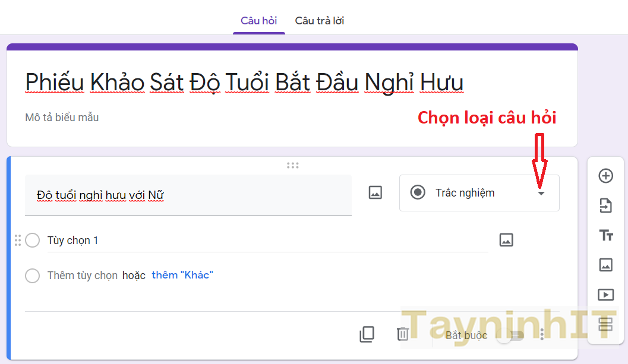This screenshot has height=364, width=628.
Task: Click the radio circle beside Thêm tùy chọn
Action: click(33, 276)
